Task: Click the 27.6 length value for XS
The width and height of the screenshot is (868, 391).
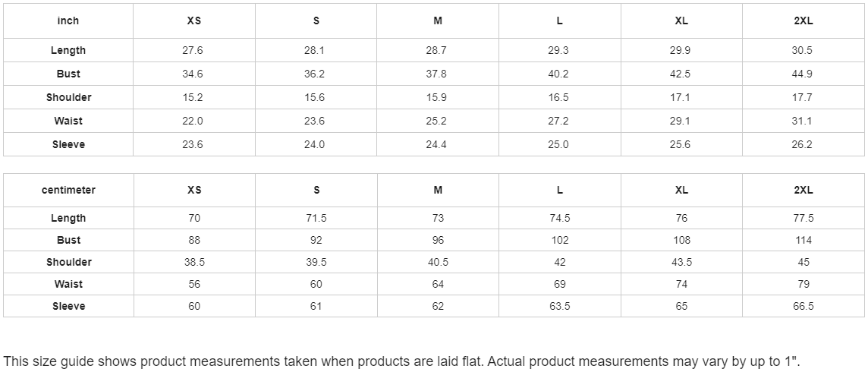Action: point(193,50)
